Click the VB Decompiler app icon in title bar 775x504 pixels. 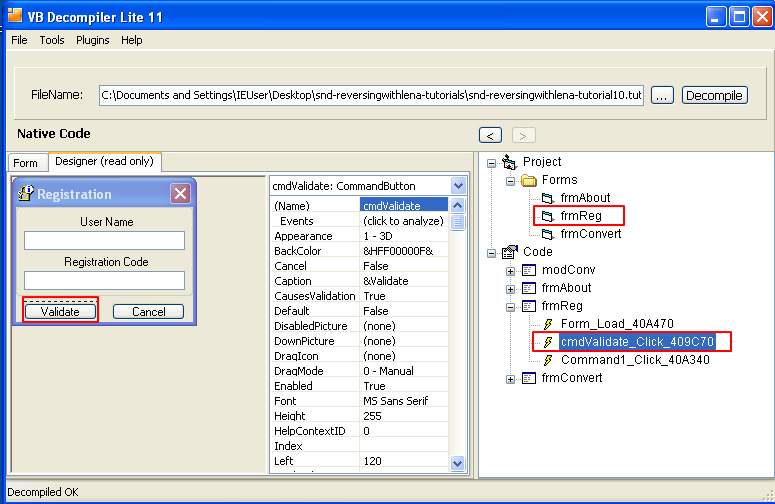click(x=15, y=15)
